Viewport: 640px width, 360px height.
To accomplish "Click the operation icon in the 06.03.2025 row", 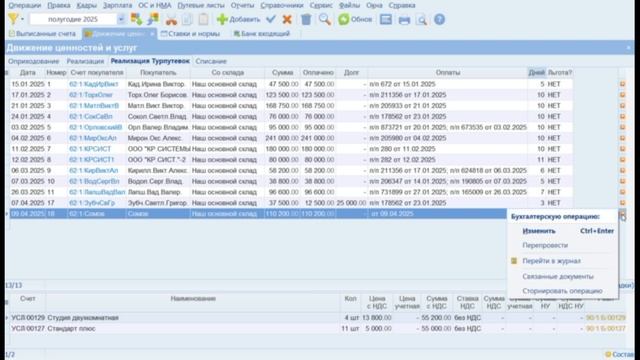I will pos(622,170).
